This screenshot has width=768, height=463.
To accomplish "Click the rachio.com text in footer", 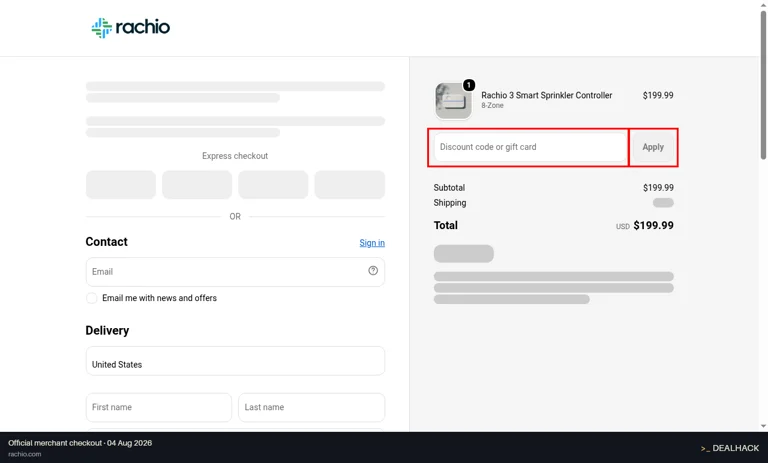I will click(24, 454).
